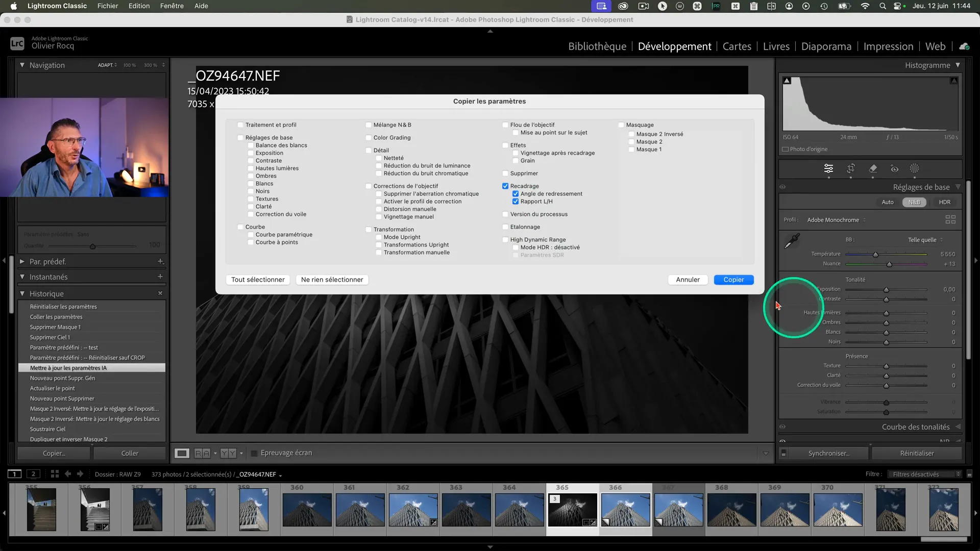Image resolution: width=980 pixels, height=551 pixels.
Task: Enable the Color Grading checkbox
Action: (x=369, y=138)
